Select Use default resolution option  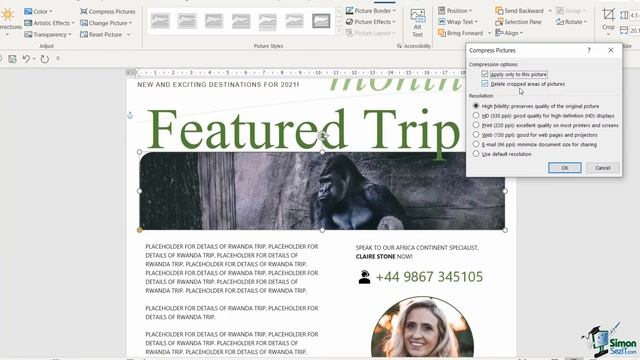(x=476, y=154)
